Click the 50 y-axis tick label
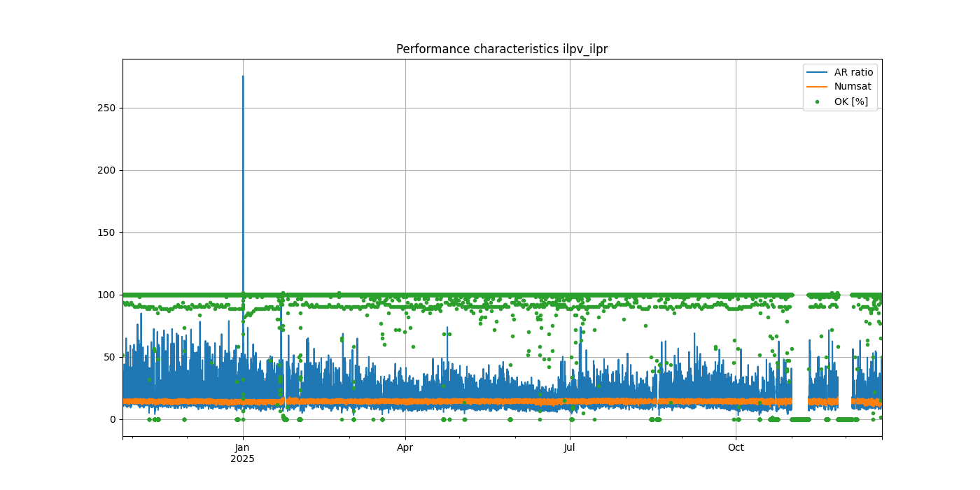Image resolution: width=980 pixels, height=490 pixels. point(109,357)
